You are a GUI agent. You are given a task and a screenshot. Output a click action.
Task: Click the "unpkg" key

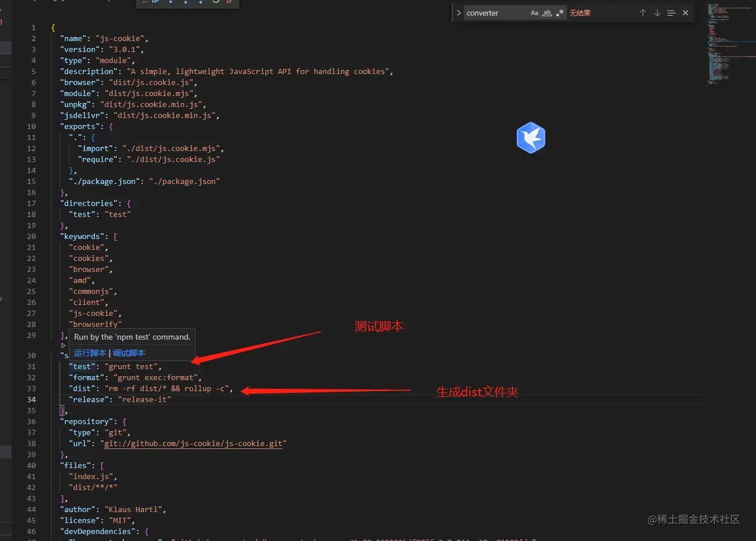(x=76, y=105)
